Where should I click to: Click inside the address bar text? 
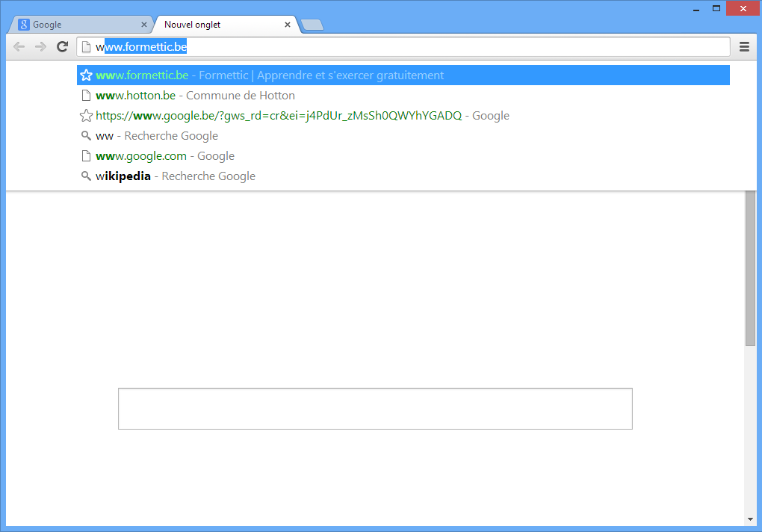coord(403,46)
